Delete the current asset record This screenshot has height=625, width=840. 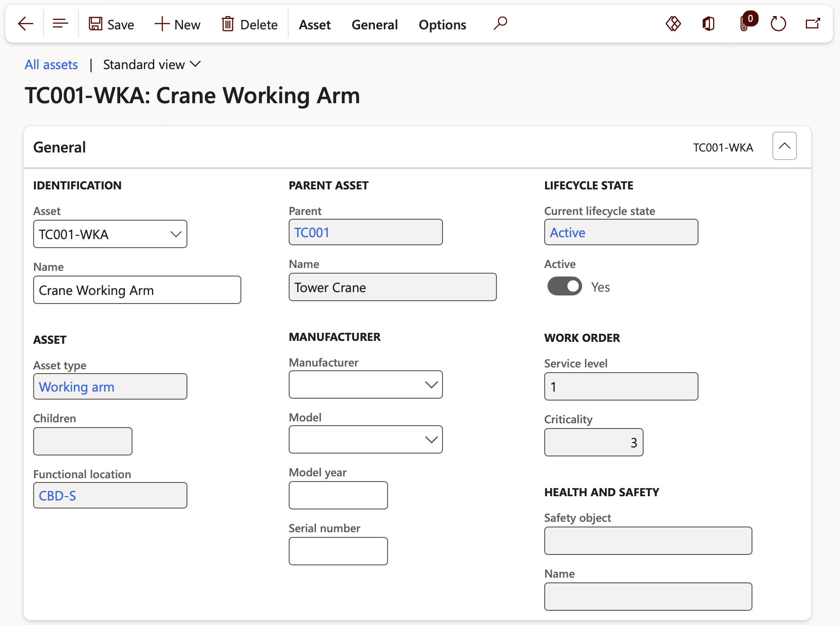pos(249,24)
